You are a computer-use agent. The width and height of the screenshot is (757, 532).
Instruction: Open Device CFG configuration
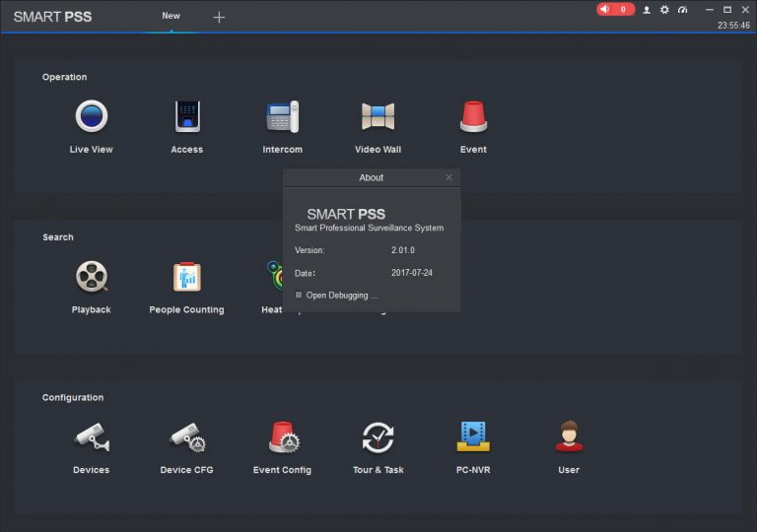pyautogui.click(x=188, y=436)
